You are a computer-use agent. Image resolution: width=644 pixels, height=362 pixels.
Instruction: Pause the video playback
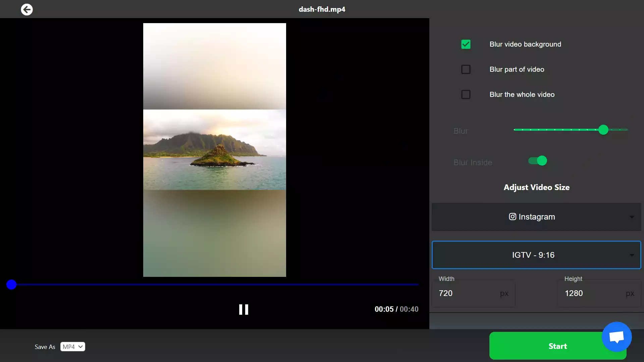tap(244, 309)
